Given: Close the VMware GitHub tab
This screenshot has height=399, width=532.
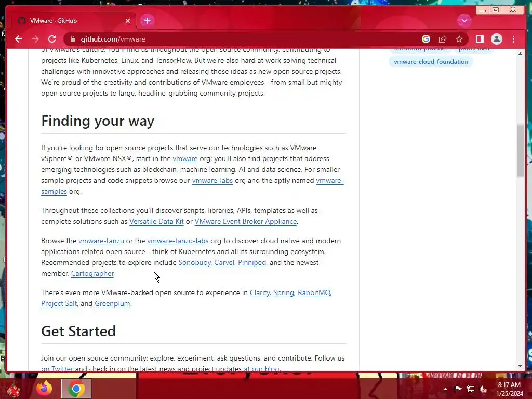Looking at the screenshot, I should 128,21.
